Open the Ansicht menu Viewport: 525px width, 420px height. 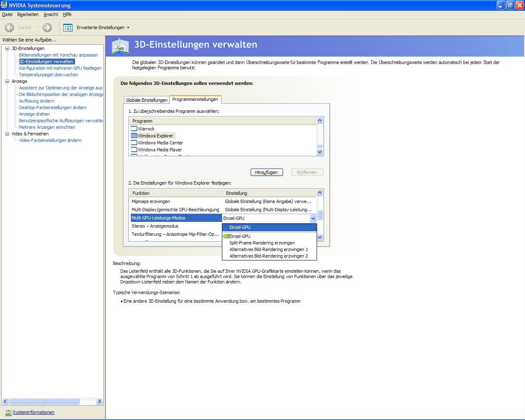coord(51,14)
